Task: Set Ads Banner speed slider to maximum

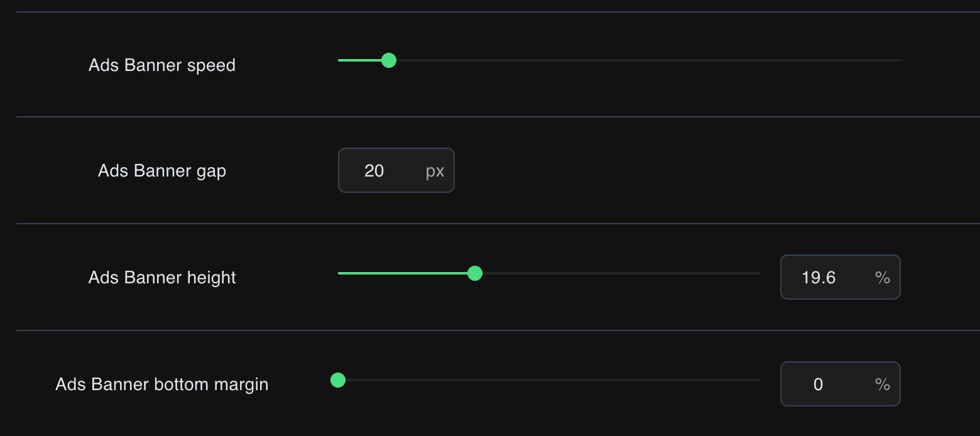Action: 900,60
